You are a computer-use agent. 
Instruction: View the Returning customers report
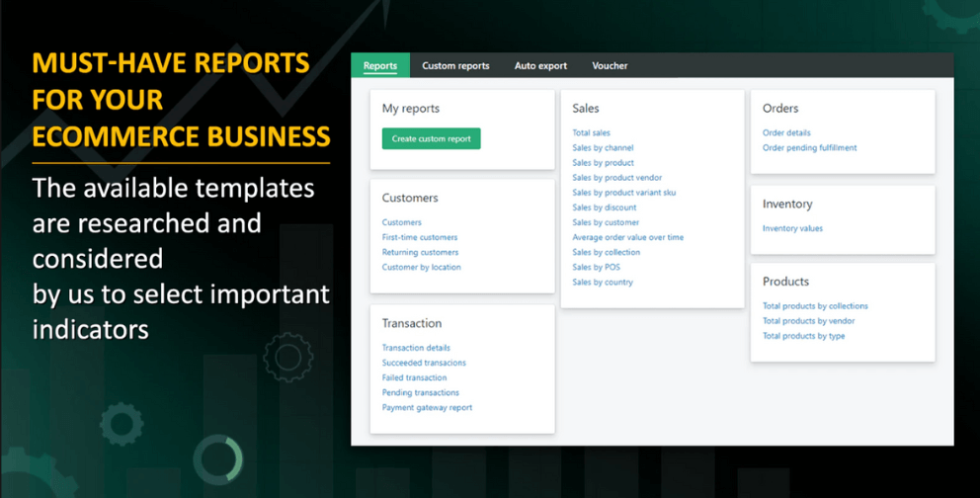click(421, 252)
